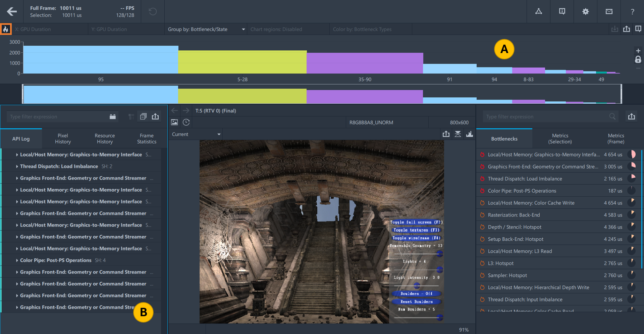Viewport: 644px width, 334px height.
Task: Toggle the flame icon for Rasterization: Back-End
Action: 482,215
